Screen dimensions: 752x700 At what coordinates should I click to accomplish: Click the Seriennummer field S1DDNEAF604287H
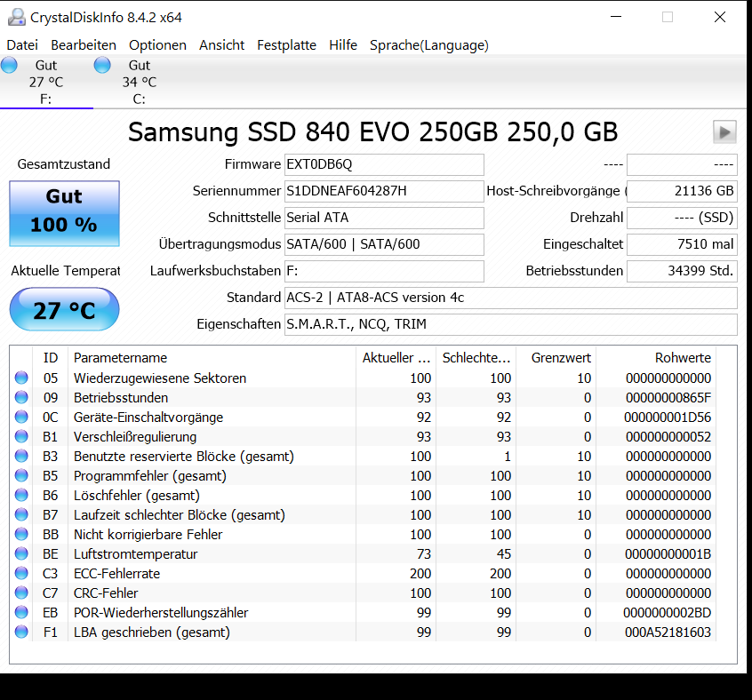click(x=384, y=191)
